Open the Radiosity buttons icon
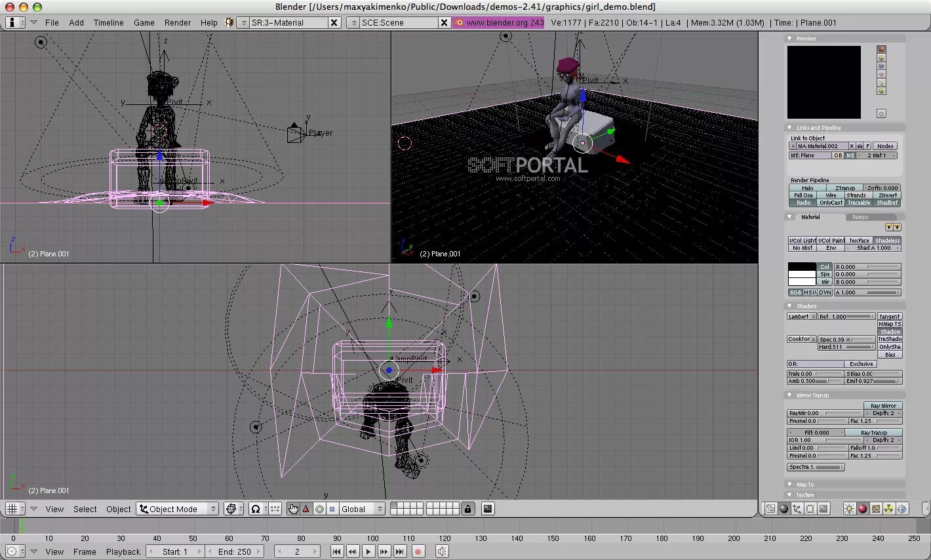The height and width of the screenshot is (560, 931). (889, 509)
